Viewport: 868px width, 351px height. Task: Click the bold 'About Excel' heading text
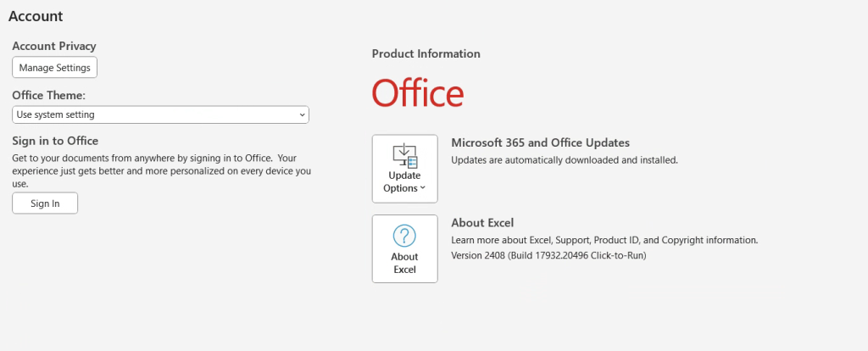482,223
